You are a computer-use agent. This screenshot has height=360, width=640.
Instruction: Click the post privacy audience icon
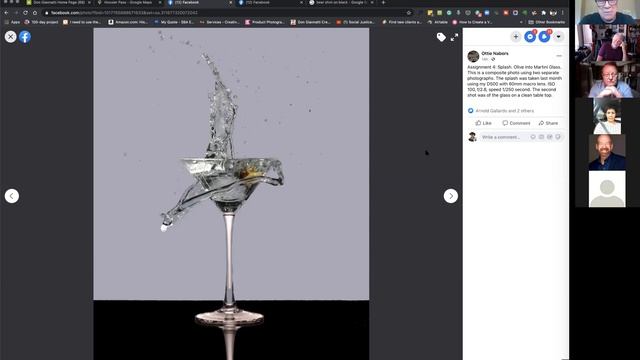pos(493,59)
